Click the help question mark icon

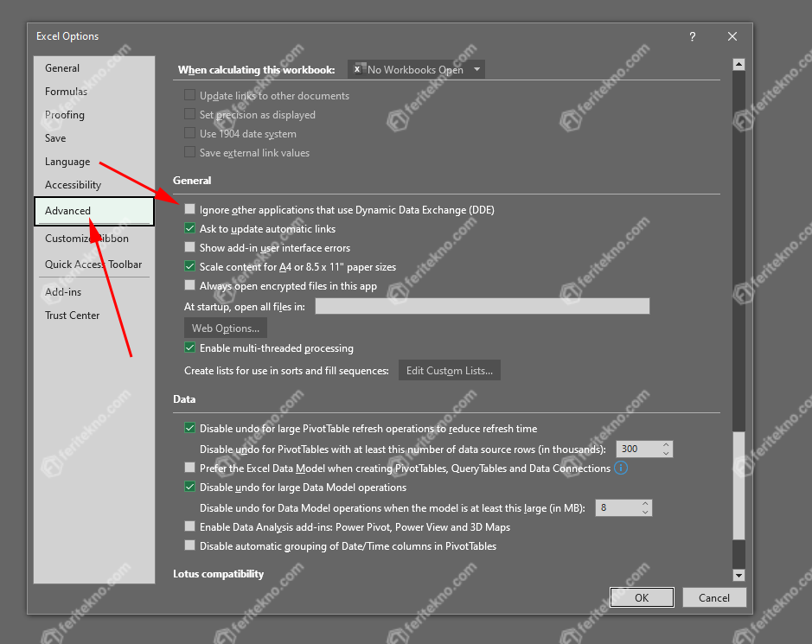pyautogui.click(x=693, y=37)
